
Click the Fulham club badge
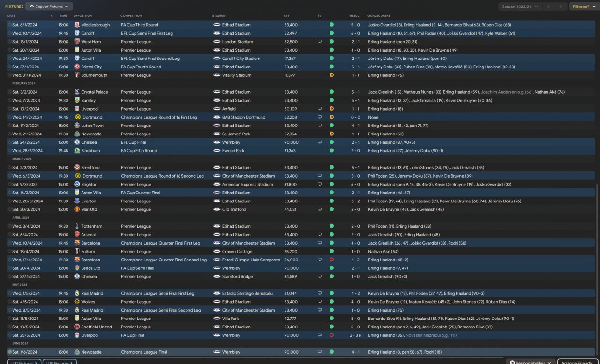[x=77, y=252]
